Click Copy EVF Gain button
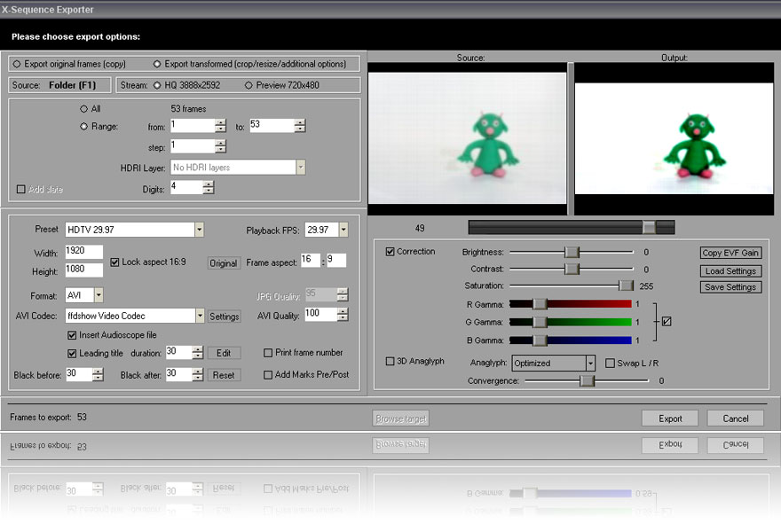Image resolution: width=781 pixels, height=532 pixels. (x=730, y=253)
